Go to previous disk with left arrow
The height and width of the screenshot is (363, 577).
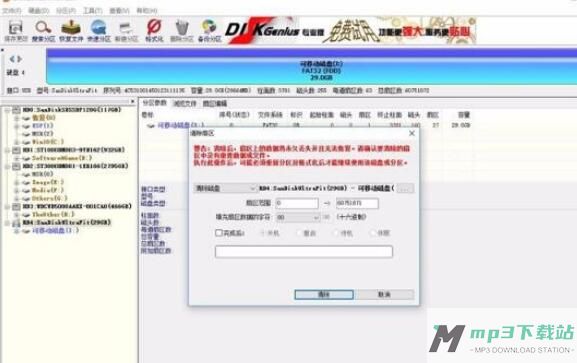tap(12, 59)
